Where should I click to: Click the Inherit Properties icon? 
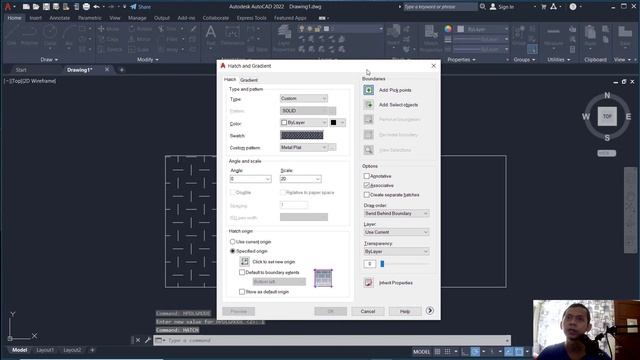tap(368, 282)
